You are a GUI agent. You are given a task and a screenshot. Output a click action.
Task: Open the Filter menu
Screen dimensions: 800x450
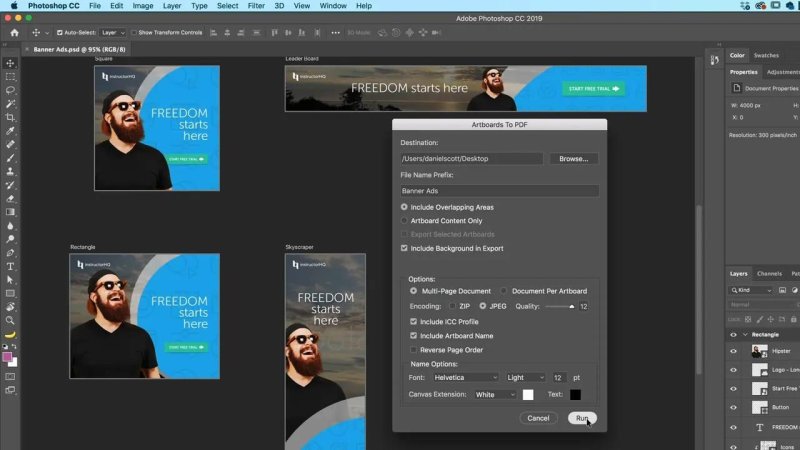point(256,6)
